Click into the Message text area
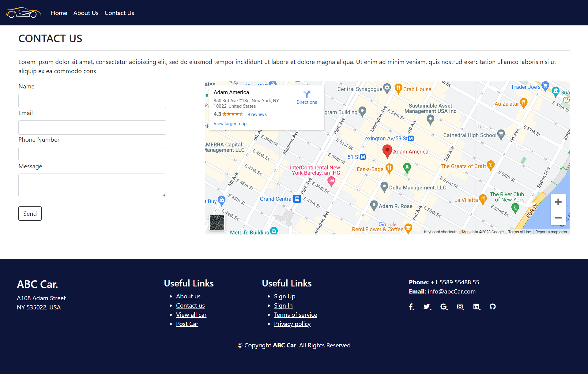 pos(92,185)
